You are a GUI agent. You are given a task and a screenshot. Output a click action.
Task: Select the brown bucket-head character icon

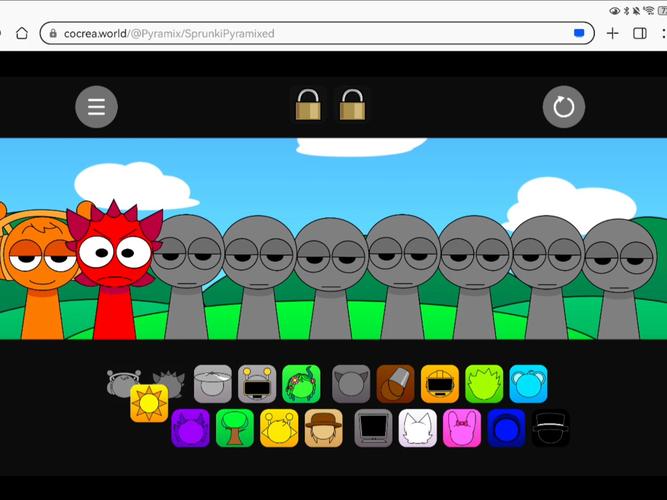click(x=395, y=384)
